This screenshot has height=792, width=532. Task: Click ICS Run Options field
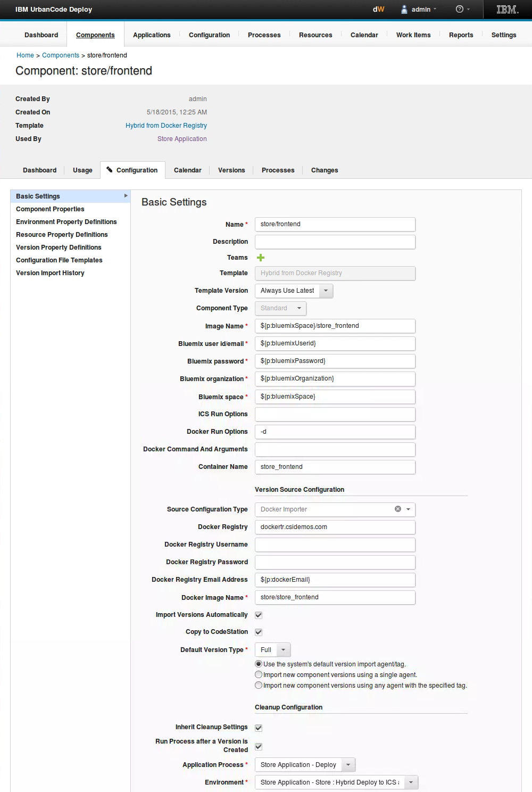335,414
